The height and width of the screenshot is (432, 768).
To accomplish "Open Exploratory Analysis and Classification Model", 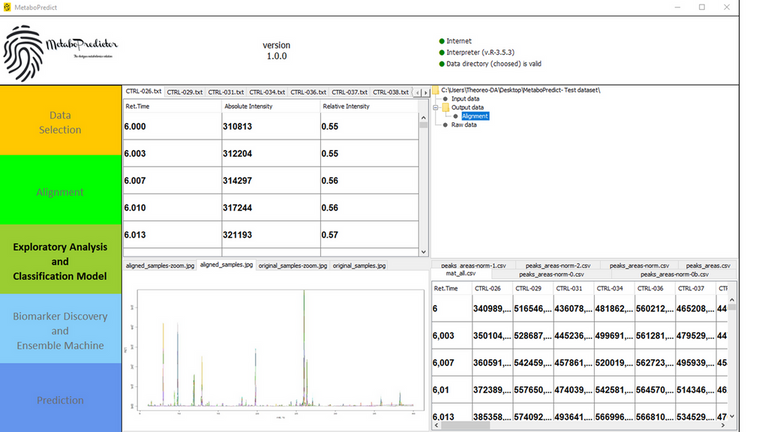I will click(60, 260).
